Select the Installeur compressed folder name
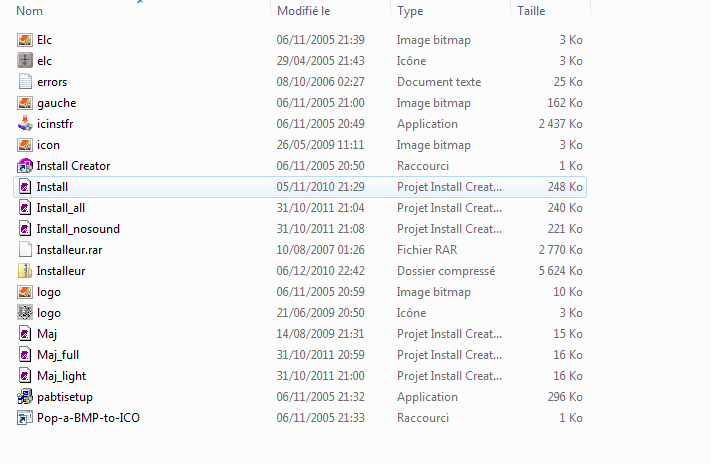The width and height of the screenshot is (711, 464). click(x=61, y=271)
